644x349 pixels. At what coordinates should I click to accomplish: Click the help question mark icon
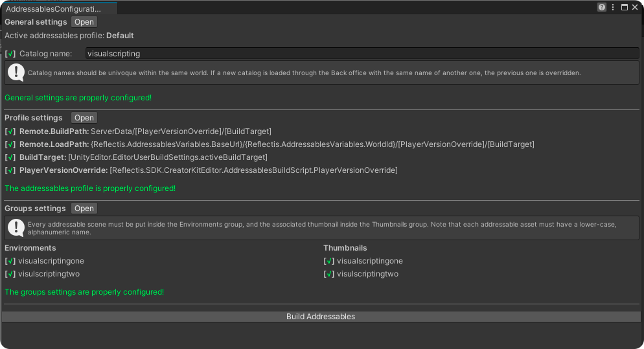[602, 7]
